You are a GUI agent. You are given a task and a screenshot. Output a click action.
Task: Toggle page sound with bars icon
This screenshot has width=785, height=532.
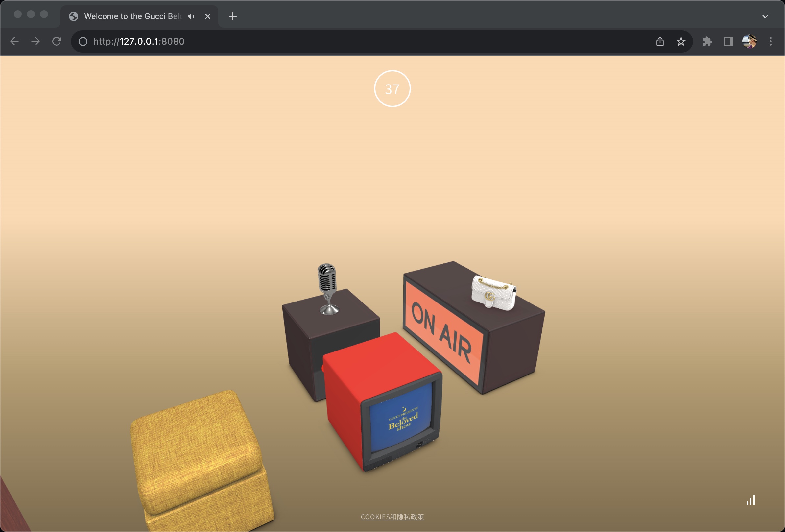tap(750, 500)
